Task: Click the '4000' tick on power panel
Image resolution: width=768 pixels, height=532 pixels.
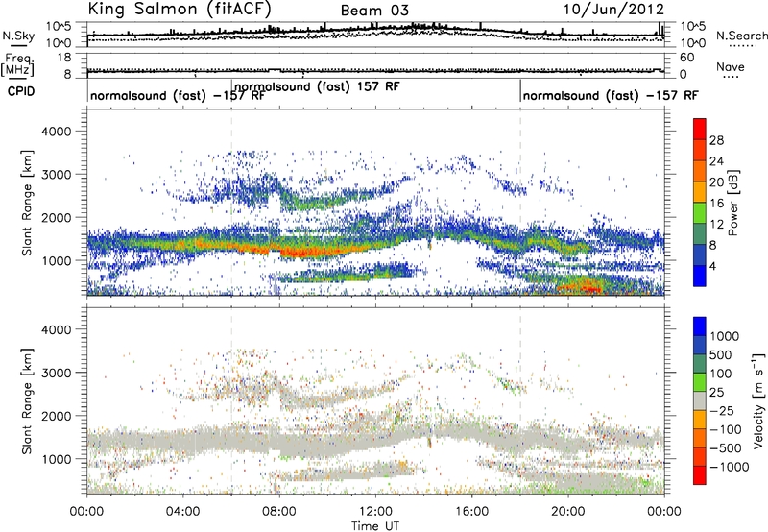Action: (x=56, y=132)
